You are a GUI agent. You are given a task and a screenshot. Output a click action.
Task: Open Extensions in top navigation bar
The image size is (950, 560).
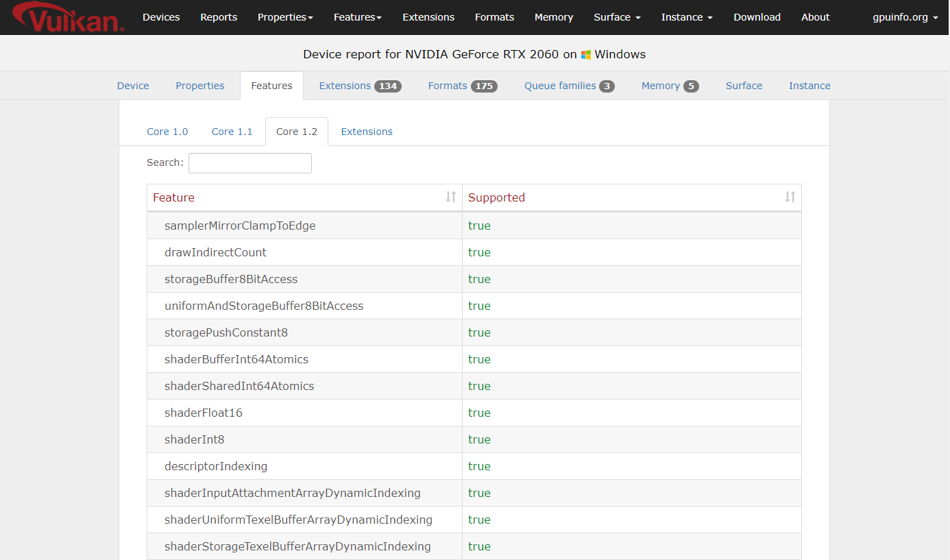(x=428, y=17)
